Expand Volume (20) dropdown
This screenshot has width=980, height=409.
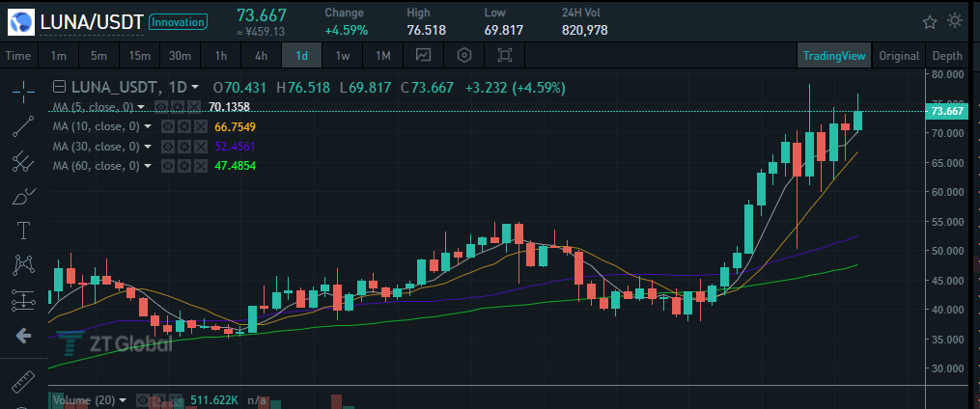tap(123, 399)
